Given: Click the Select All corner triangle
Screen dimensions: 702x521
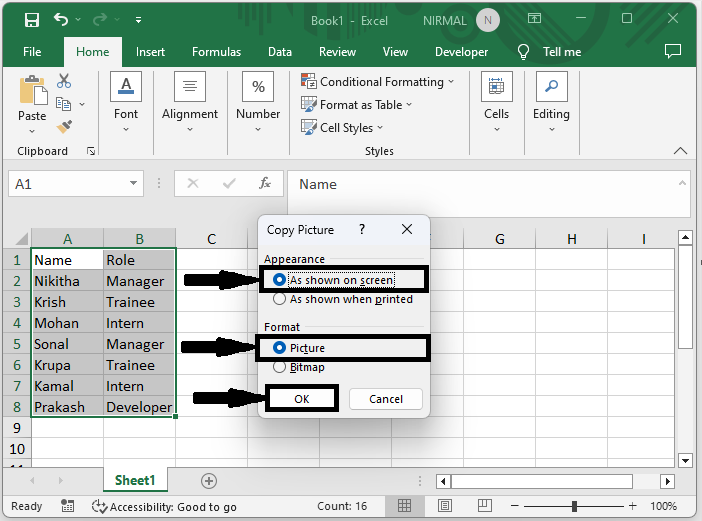Looking at the screenshot, I should pos(21,239).
